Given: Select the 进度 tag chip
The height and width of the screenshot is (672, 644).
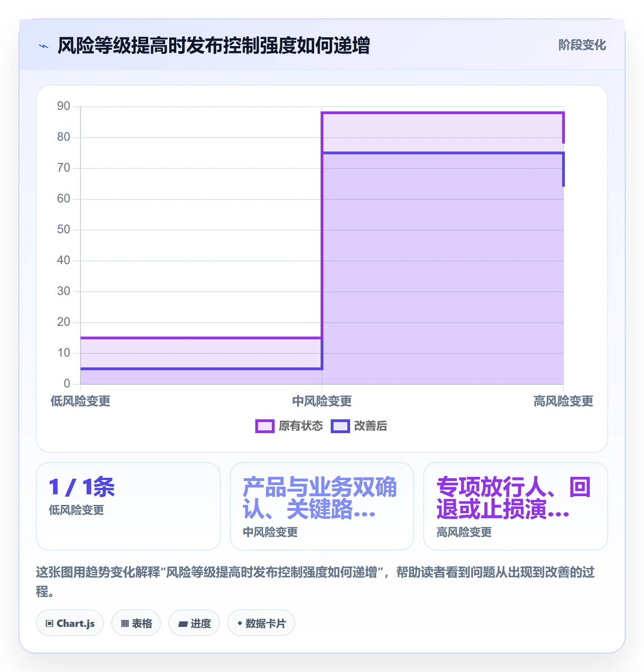Looking at the screenshot, I should click(x=194, y=623).
